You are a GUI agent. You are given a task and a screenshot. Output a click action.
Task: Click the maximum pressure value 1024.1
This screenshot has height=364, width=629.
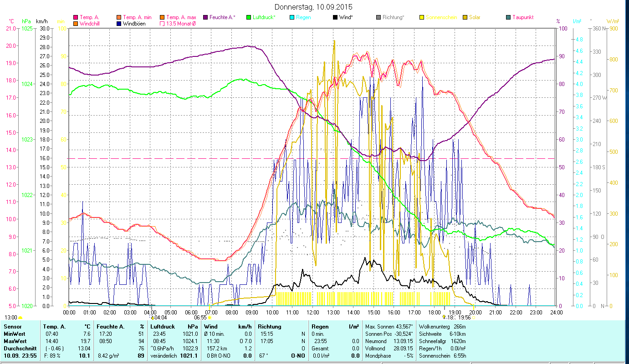tap(190, 341)
